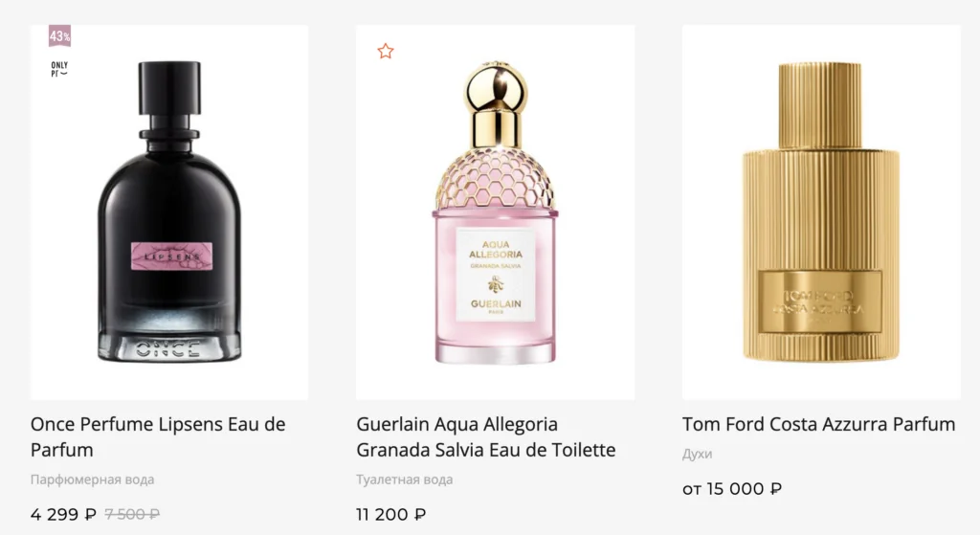Open the gold Tom Ford bottle image
This screenshot has width=980, height=535.
pyautogui.click(x=820, y=212)
